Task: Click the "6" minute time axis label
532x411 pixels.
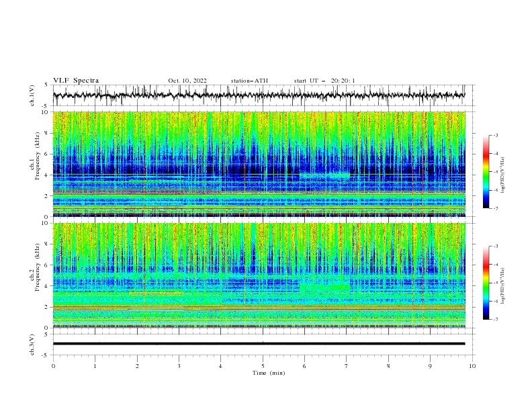Action: coord(304,366)
